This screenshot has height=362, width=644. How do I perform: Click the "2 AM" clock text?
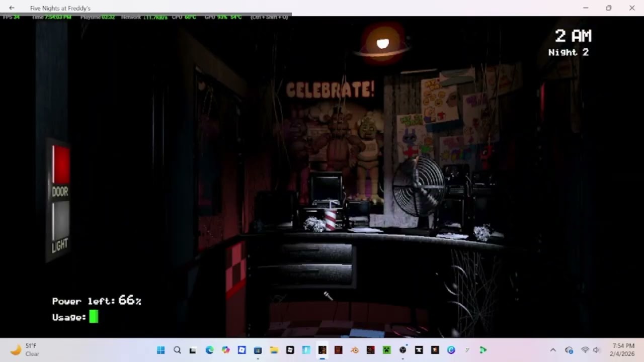[573, 36]
